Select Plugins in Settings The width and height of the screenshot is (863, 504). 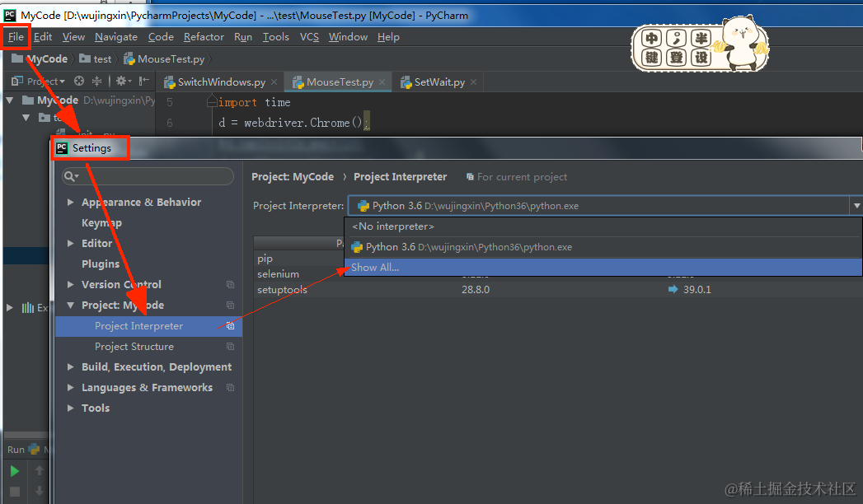(x=101, y=264)
